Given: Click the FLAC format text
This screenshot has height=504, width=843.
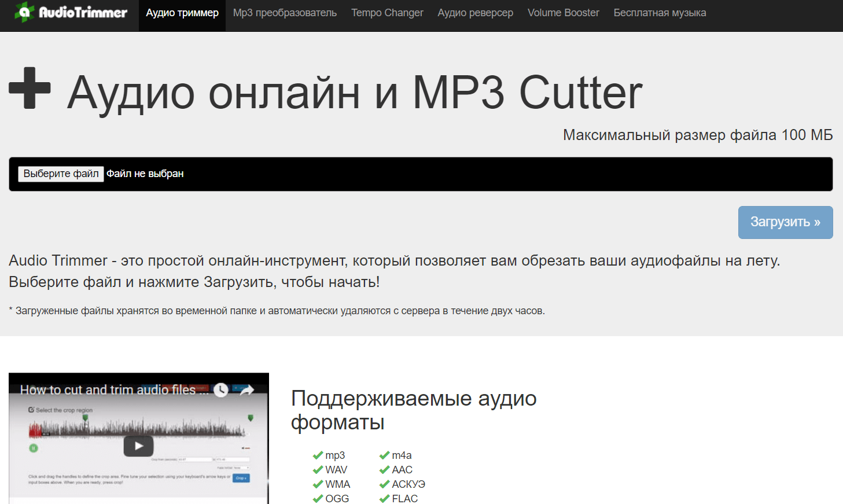Looking at the screenshot, I should coord(404,499).
